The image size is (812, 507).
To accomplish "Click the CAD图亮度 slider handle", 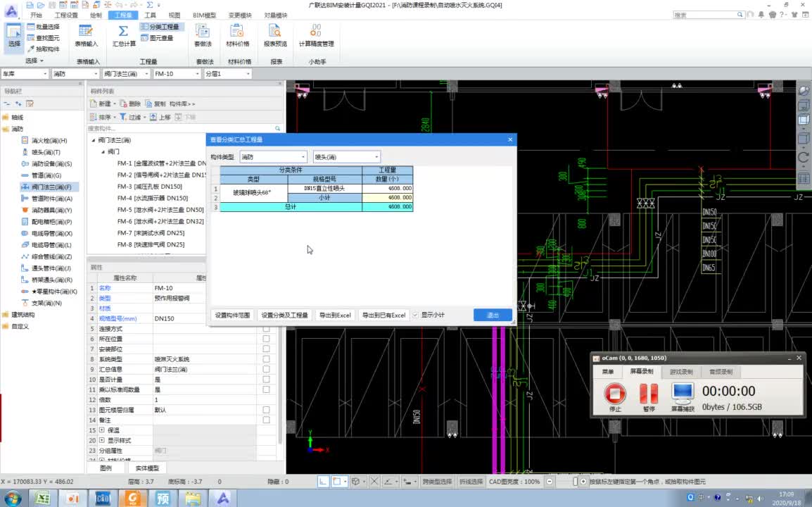I will (x=575, y=482).
